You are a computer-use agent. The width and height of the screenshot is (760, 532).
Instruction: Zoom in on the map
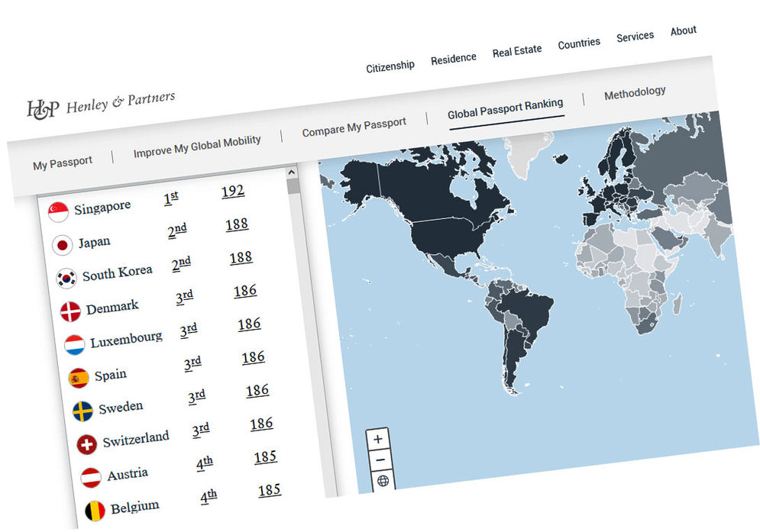(x=378, y=440)
